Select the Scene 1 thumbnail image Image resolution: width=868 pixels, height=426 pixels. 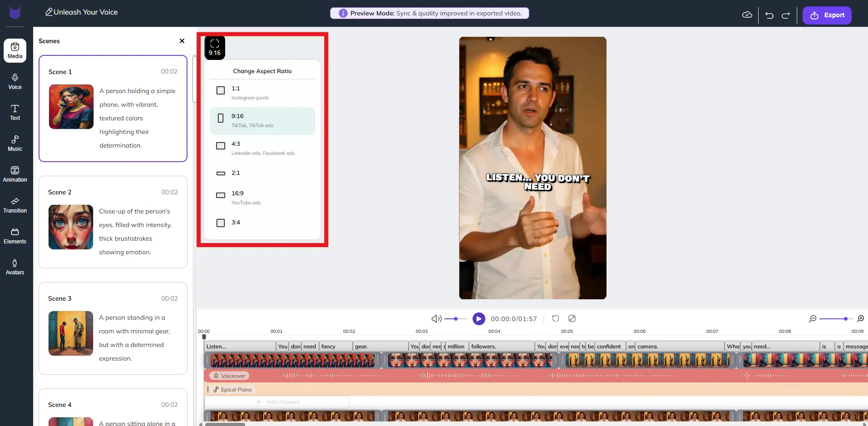coord(71,107)
